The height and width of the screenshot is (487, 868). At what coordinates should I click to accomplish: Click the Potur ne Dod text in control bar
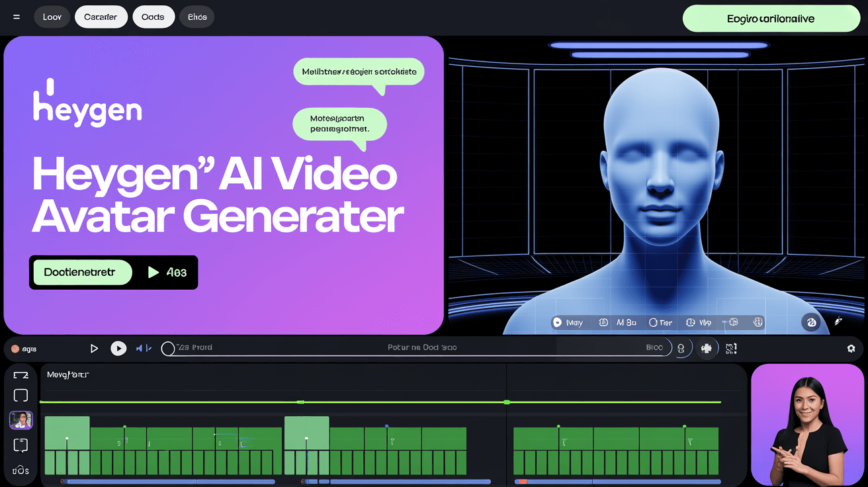pos(421,347)
